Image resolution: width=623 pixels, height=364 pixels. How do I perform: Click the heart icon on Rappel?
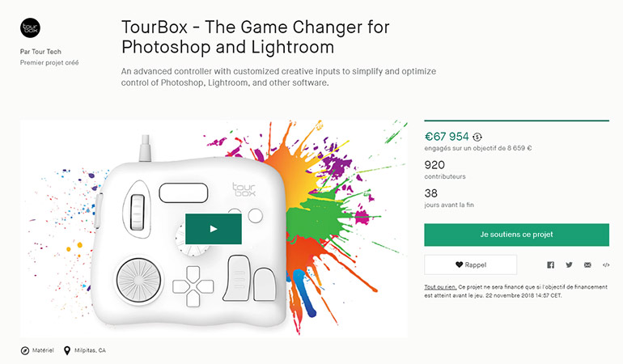point(459,265)
